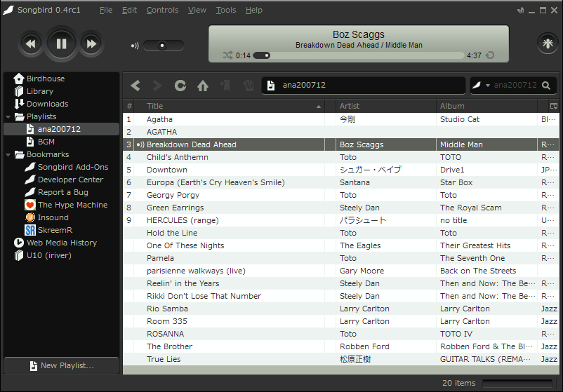Click the song progress seek bar
This screenshot has width=563, height=392.
click(358, 55)
